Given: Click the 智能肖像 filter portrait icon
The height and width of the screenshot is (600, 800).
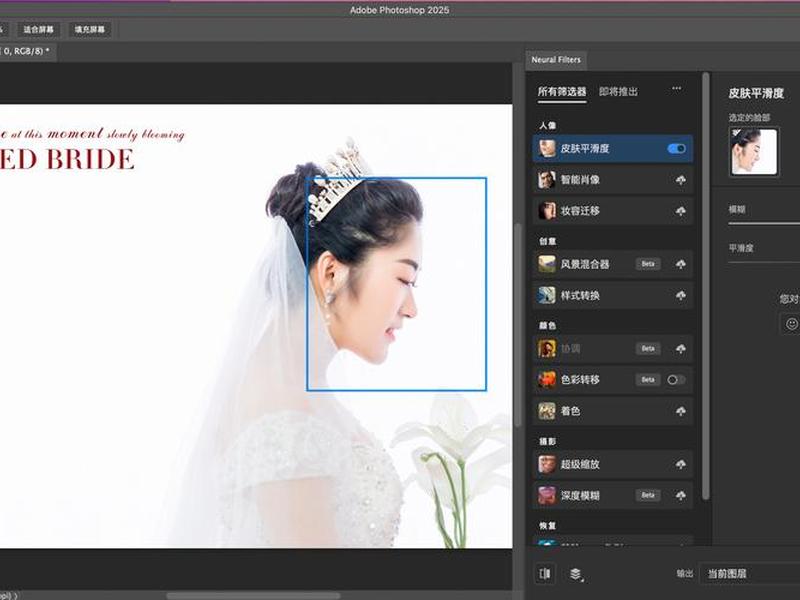Looking at the screenshot, I should pyautogui.click(x=547, y=180).
